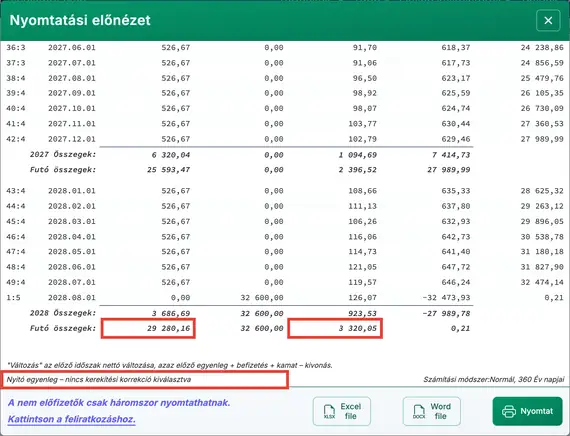Click the 2027 total value 6 320,04
570x436 pixels.
coord(171,155)
